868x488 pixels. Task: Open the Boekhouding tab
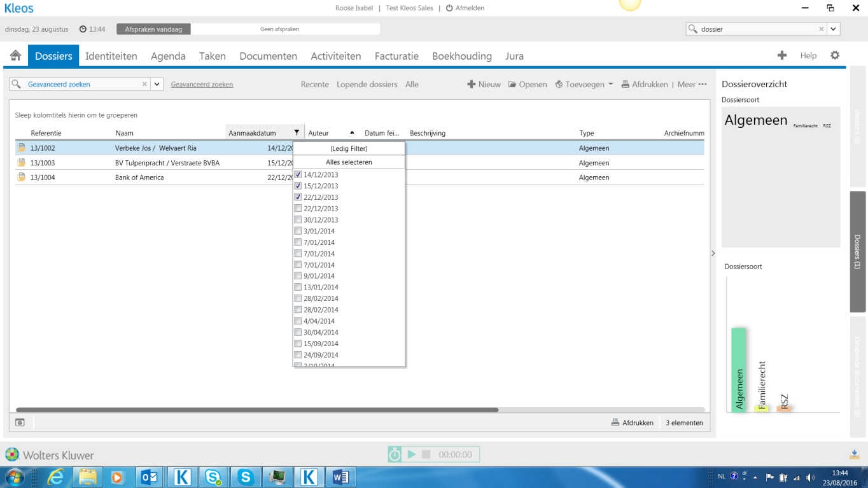[x=462, y=56]
